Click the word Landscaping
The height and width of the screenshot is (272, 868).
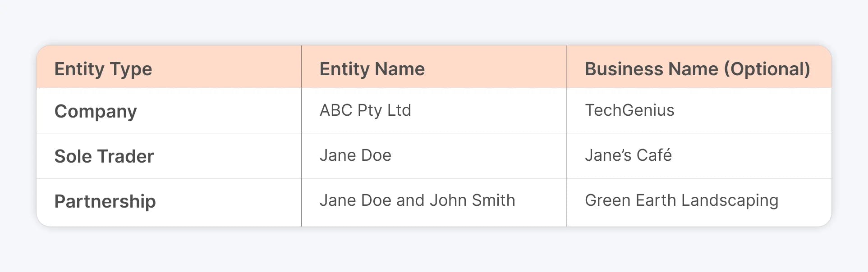click(730, 200)
